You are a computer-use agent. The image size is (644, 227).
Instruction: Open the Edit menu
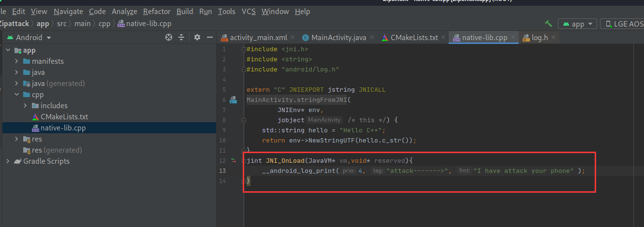[19, 11]
